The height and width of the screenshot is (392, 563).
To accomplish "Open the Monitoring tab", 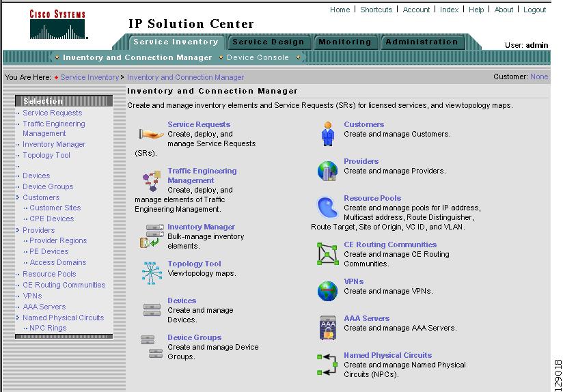I will [x=344, y=42].
